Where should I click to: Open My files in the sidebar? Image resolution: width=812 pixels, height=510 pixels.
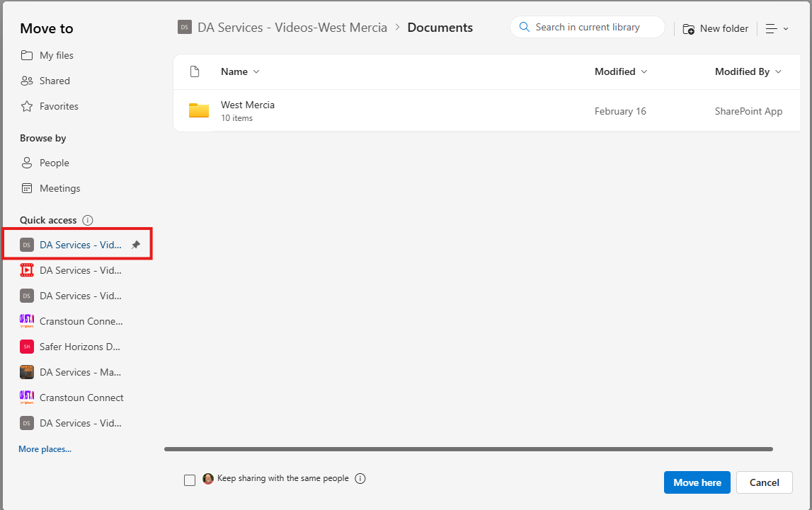click(x=47, y=55)
